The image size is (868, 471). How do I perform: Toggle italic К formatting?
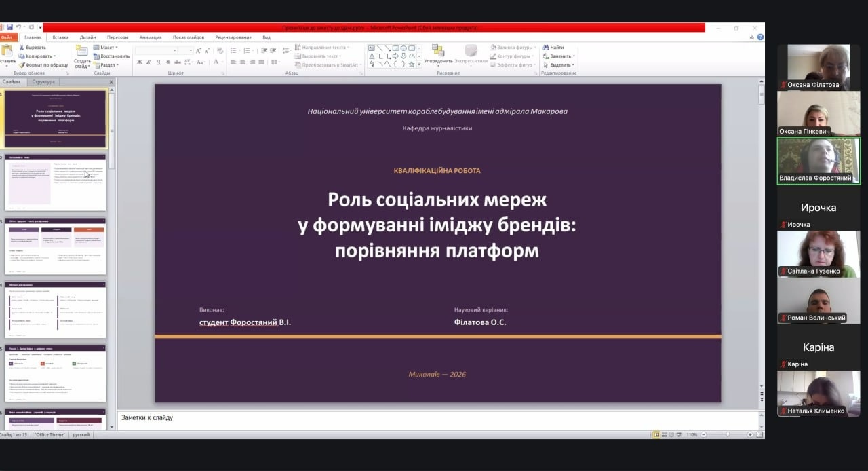coord(149,62)
